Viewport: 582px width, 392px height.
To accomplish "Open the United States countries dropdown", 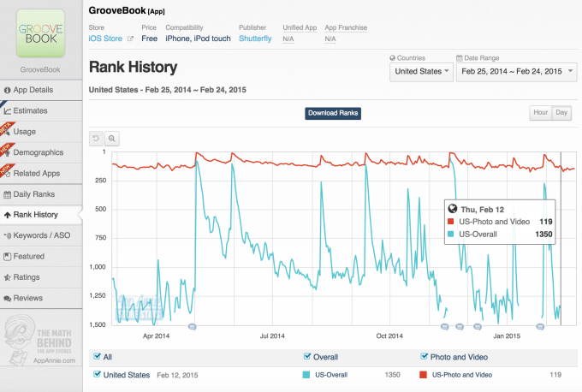I will pos(421,72).
